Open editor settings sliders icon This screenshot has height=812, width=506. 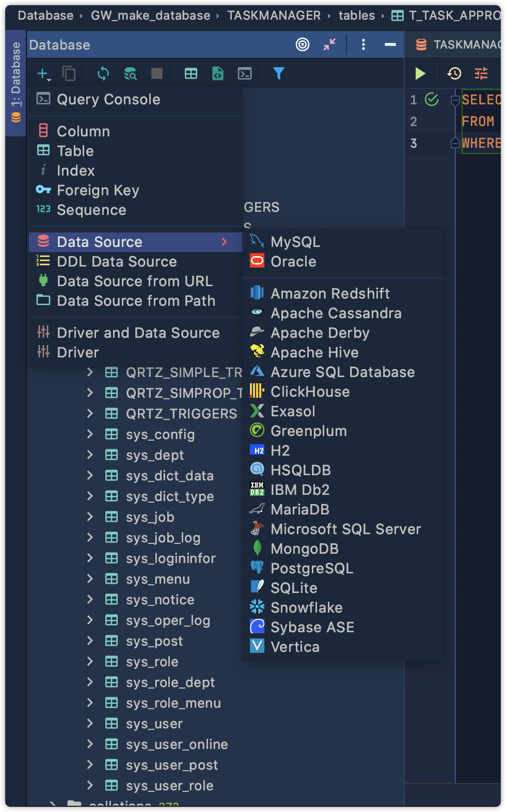tap(481, 74)
